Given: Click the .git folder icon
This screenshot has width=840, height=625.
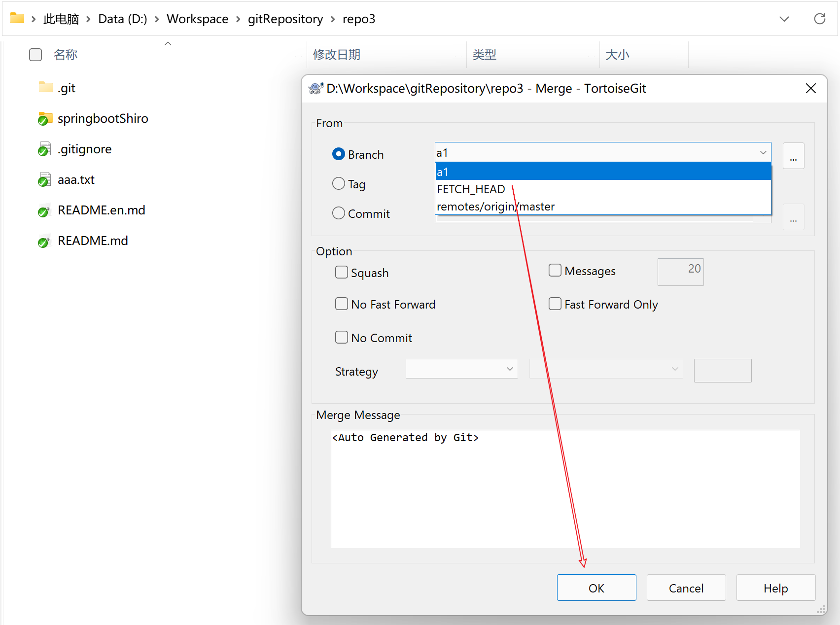Looking at the screenshot, I should [45, 88].
